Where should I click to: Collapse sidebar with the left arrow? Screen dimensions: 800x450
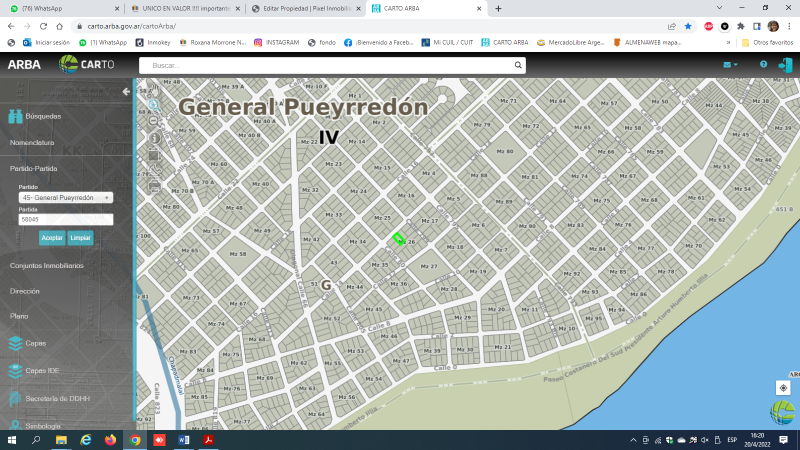point(126,92)
